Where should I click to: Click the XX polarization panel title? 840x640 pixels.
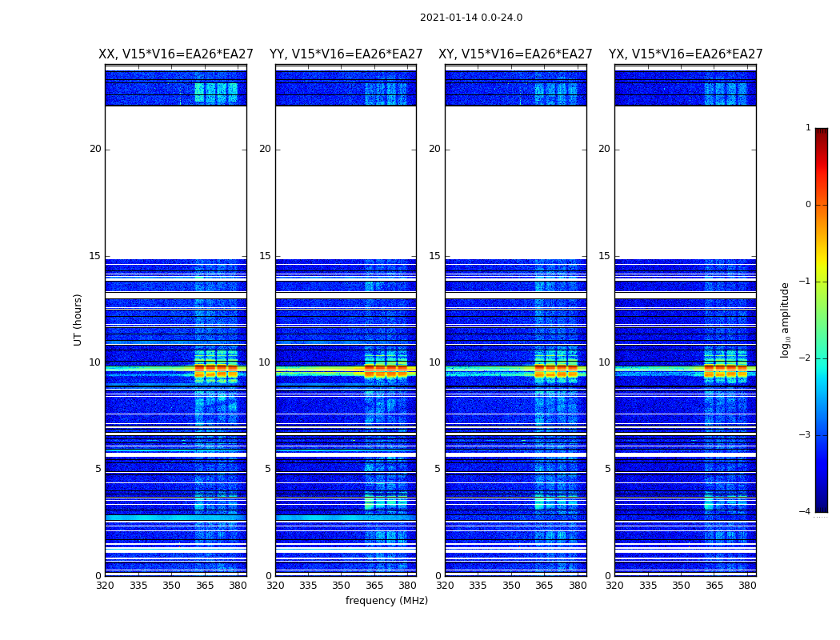(176, 54)
